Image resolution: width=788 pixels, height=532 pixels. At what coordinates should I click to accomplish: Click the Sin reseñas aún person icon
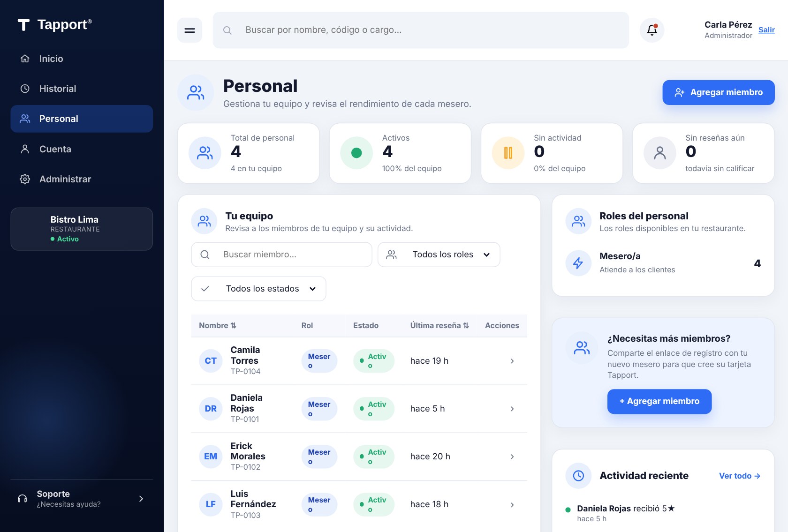click(660, 153)
